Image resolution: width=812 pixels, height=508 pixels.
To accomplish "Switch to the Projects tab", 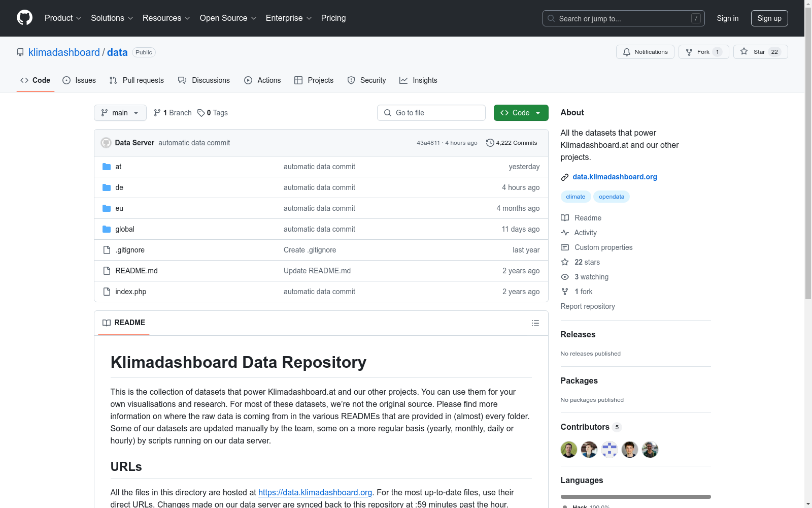I will 314,80.
